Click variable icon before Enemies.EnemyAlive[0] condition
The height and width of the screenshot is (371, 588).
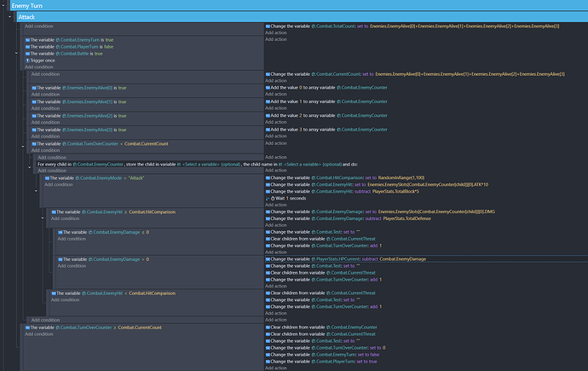coord(33,88)
